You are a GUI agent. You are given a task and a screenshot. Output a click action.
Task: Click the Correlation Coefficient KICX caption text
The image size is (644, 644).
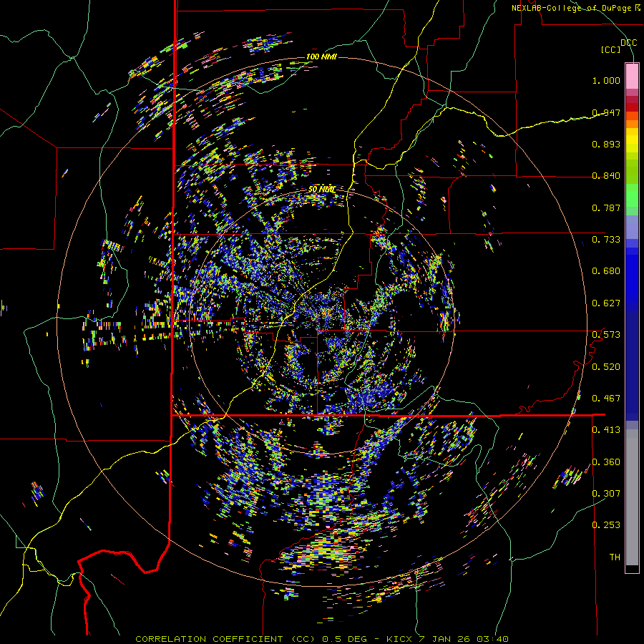pyautogui.click(x=322, y=639)
